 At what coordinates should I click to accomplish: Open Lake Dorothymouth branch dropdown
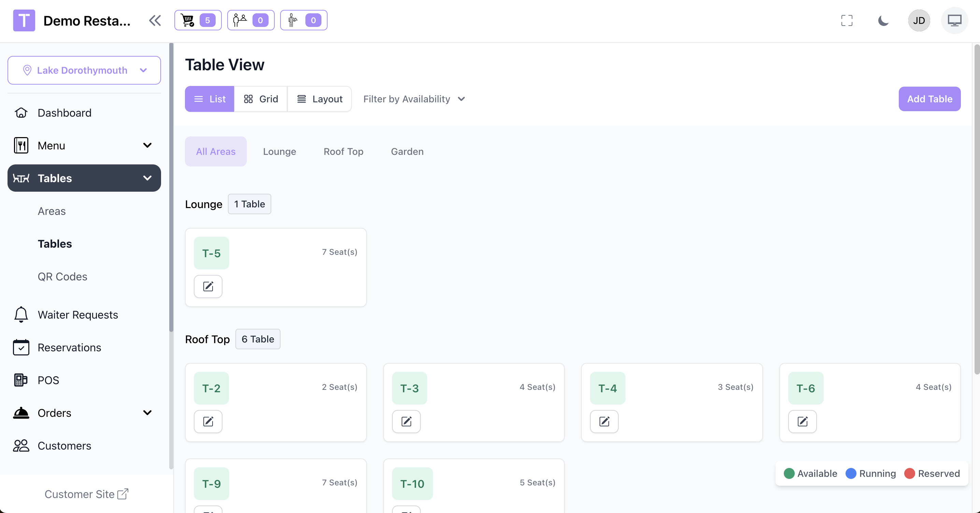click(x=84, y=70)
